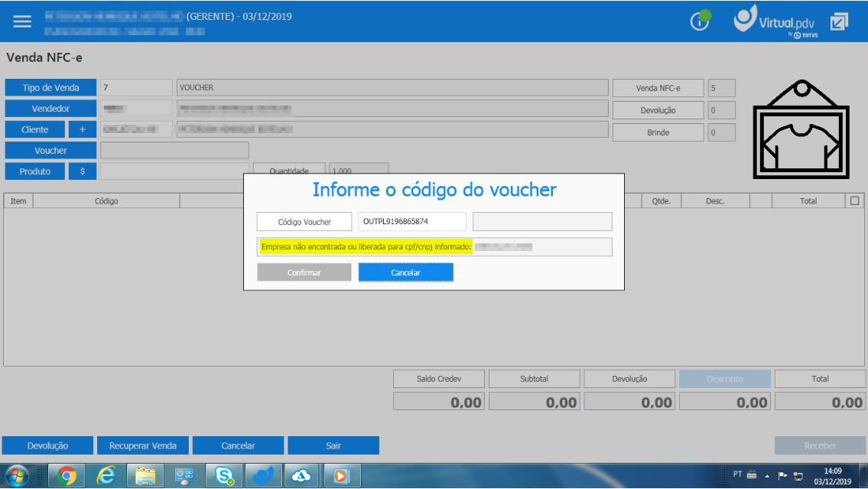Click the Devolução counter button
This screenshot has height=489, width=868.
(658, 110)
